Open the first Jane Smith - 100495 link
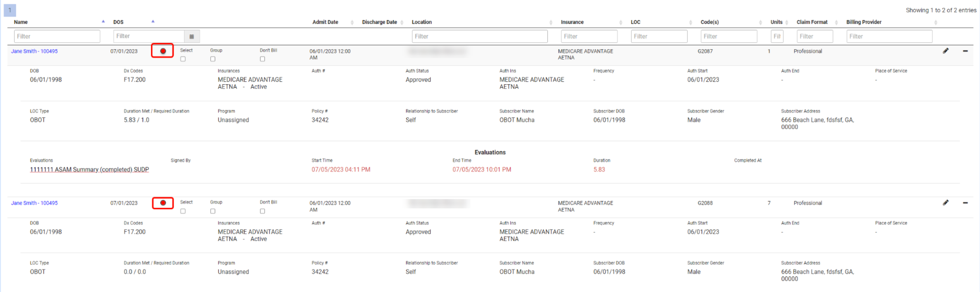 coord(34,51)
